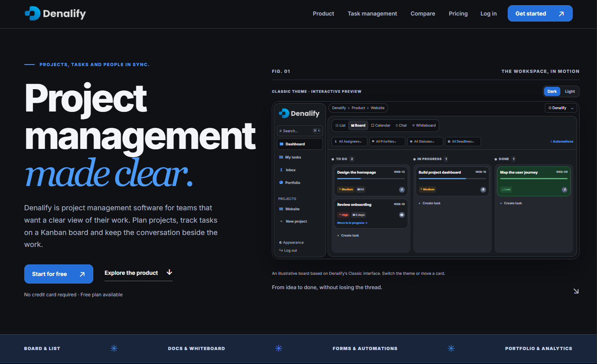The height and width of the screenshot is (364, 597).
Task: Click the plus icon beside New project
Action: (281, 221)
